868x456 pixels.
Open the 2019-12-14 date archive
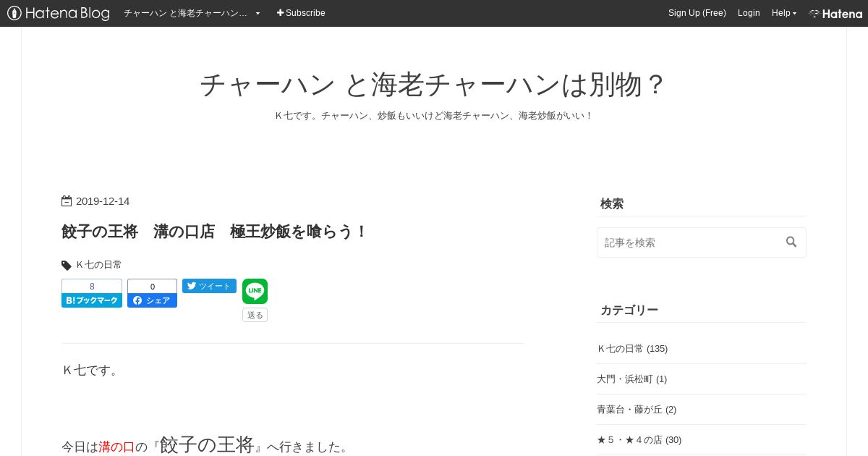(103, 201)
